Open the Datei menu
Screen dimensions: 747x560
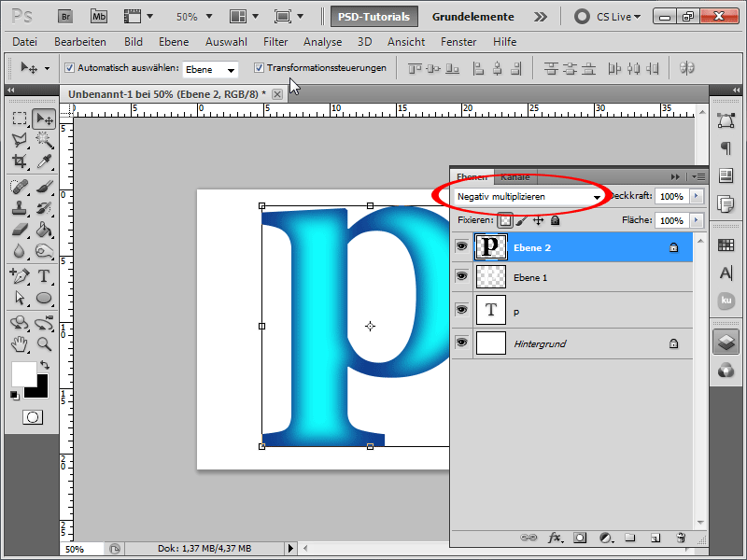25,42
